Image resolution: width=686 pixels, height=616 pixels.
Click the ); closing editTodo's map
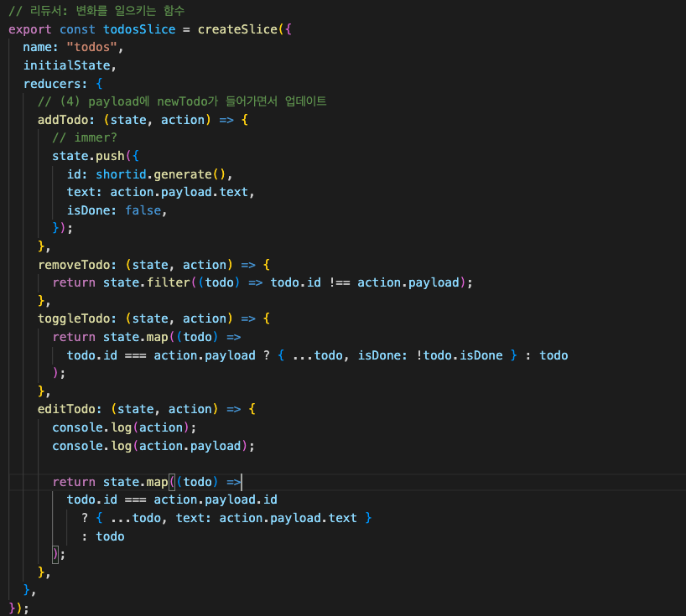[59, 554]
